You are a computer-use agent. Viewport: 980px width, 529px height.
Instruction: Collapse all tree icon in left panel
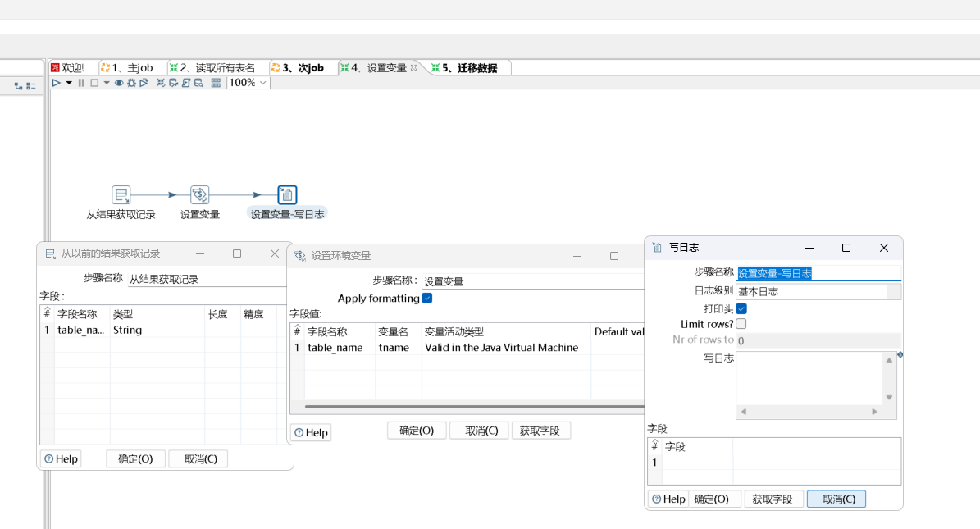(x=30, y=86)
